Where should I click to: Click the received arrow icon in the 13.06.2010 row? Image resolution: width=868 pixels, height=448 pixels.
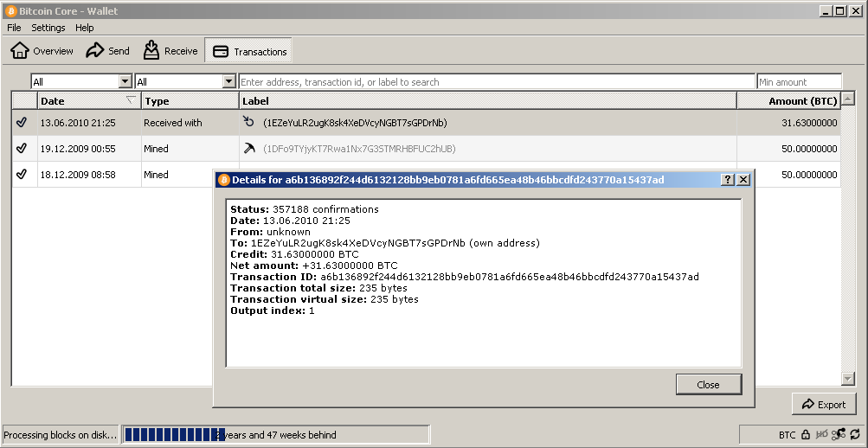coord(248,121)
